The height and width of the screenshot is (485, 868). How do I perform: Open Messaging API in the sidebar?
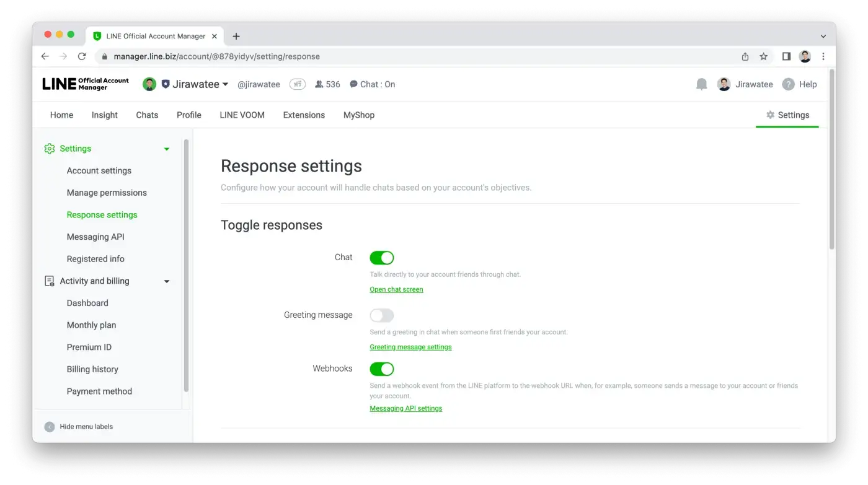click(95, 237)
